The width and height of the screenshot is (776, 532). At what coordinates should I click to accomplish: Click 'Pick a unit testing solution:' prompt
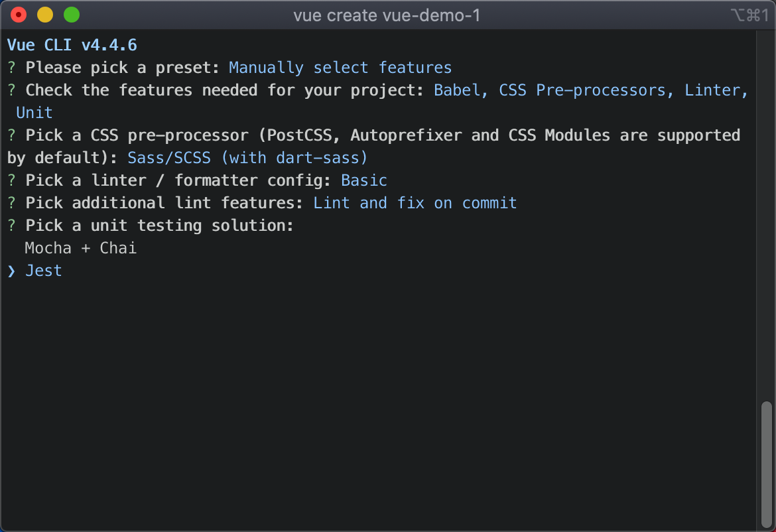pos(159,226)
